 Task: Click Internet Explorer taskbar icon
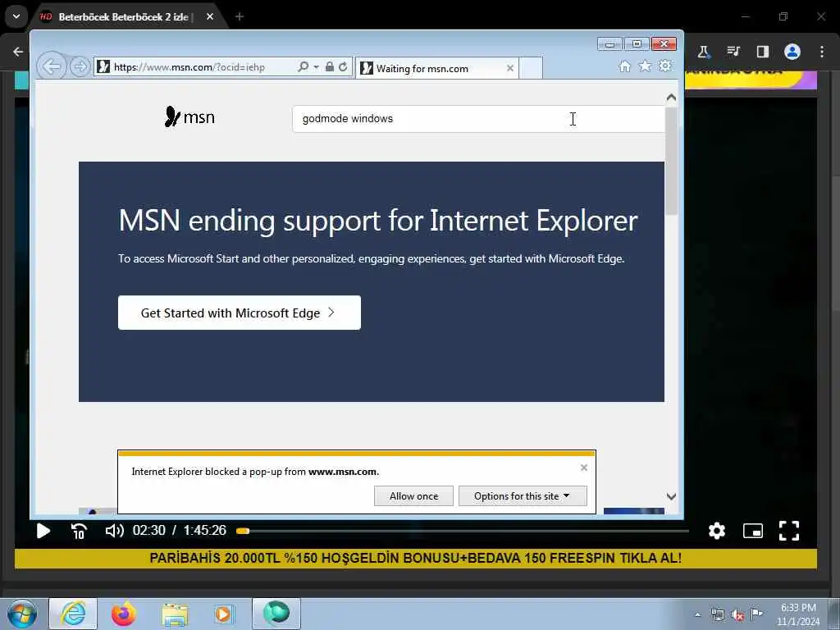click(x=73, y=614)
